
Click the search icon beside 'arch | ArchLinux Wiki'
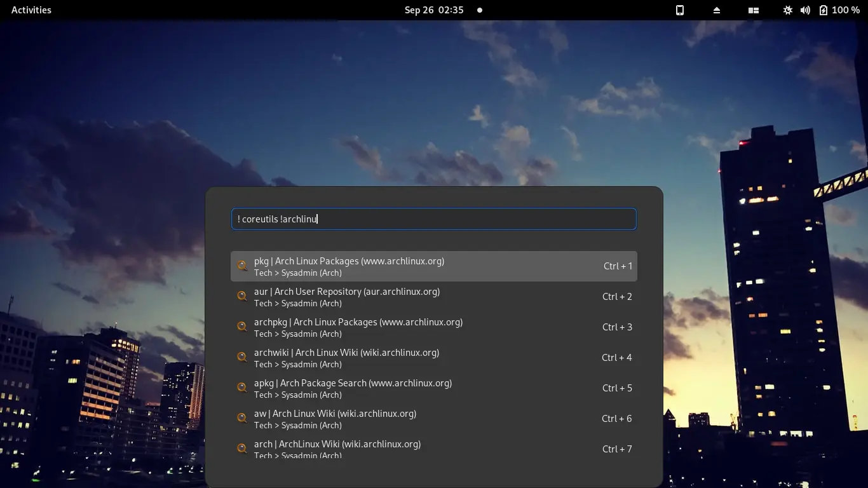[x=242, y=449]
